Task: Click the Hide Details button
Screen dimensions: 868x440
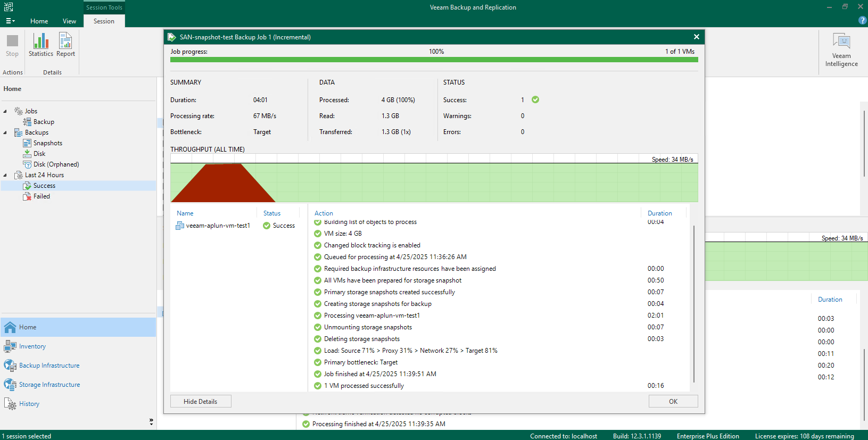Action: (x=201, y=401)
